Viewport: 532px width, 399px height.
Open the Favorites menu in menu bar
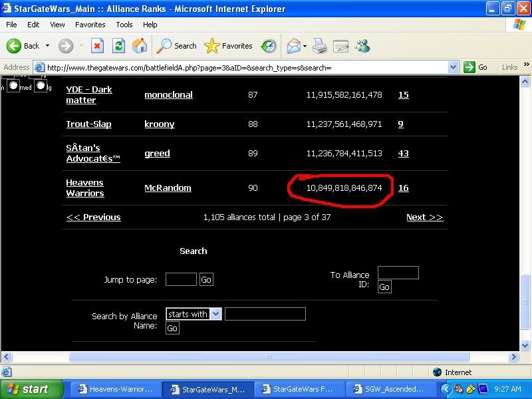90,25
